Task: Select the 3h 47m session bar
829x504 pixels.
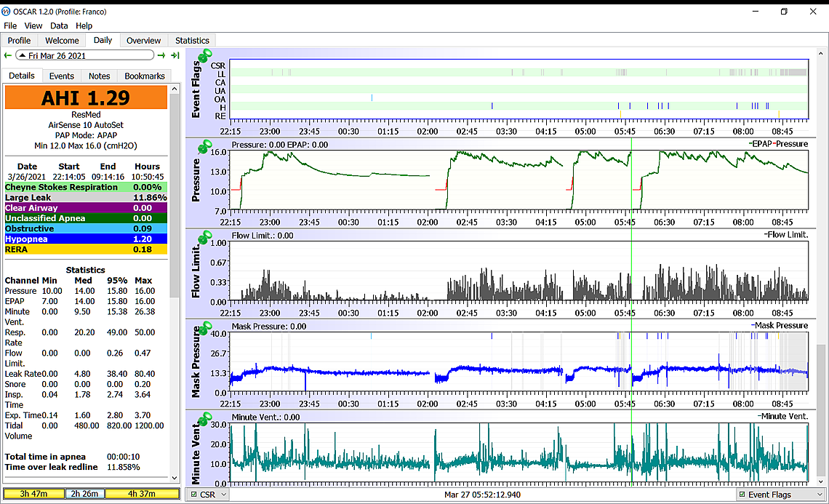Action: coord(34,494)
